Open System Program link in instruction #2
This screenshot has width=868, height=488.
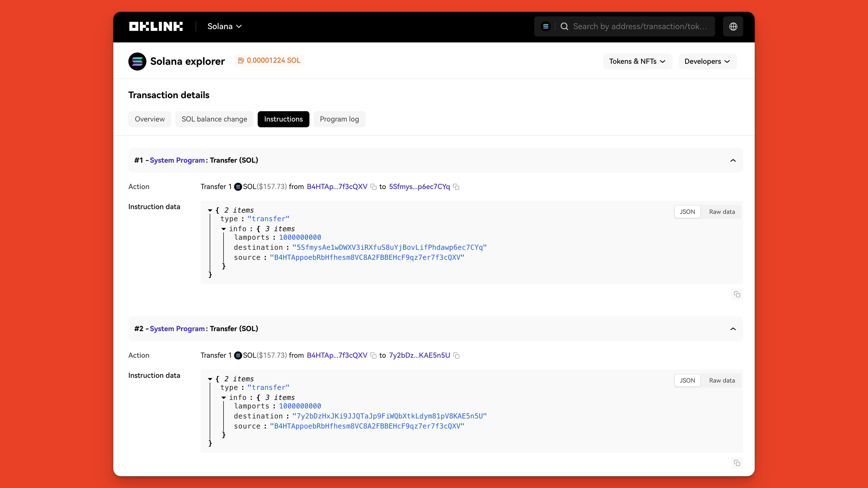click(x=177, y=329)
